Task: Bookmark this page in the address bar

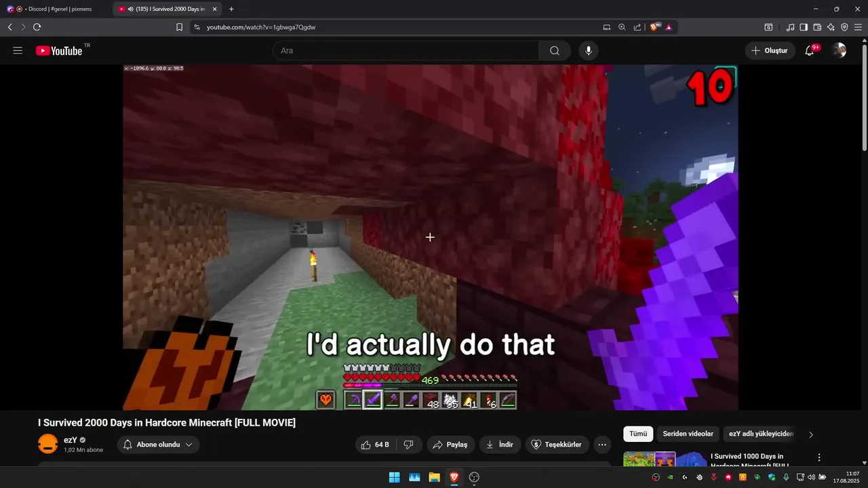Action: click(x=179, y=27)
